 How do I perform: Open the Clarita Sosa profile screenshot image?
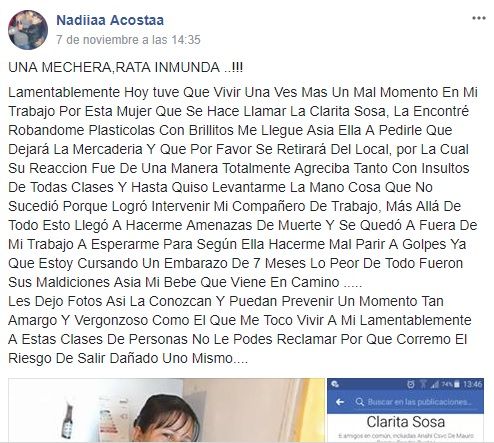coord(405,410)
